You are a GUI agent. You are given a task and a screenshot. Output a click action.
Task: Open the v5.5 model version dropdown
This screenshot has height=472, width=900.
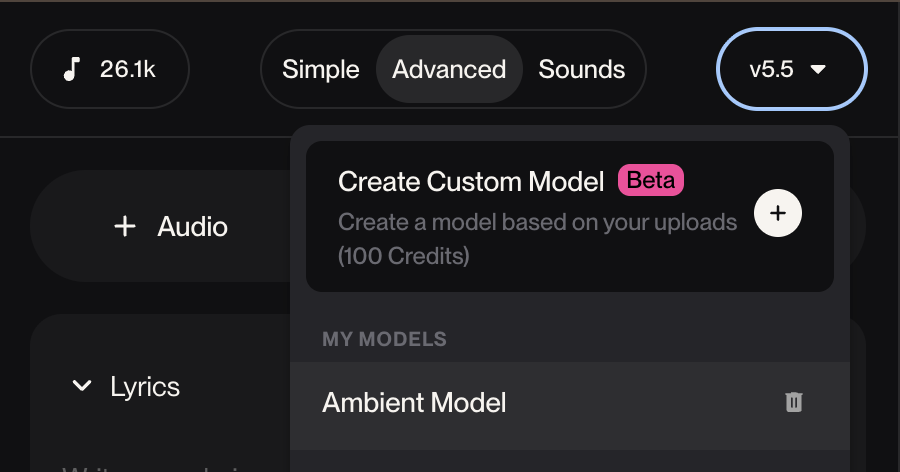(791, 70)
